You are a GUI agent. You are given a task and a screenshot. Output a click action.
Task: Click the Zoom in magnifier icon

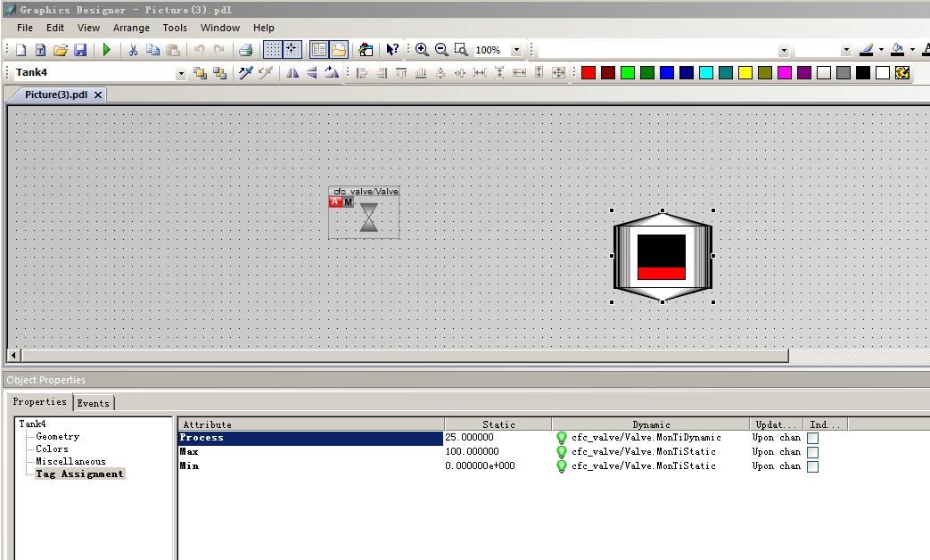422,50
